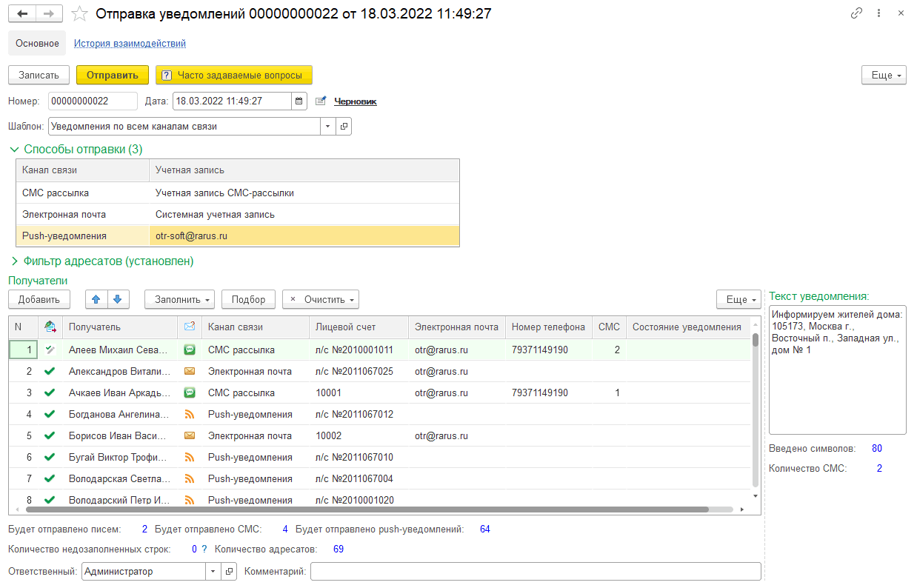Switch to the Основное tab
This screenshot has height=588, width=917.
click(37, 43)
